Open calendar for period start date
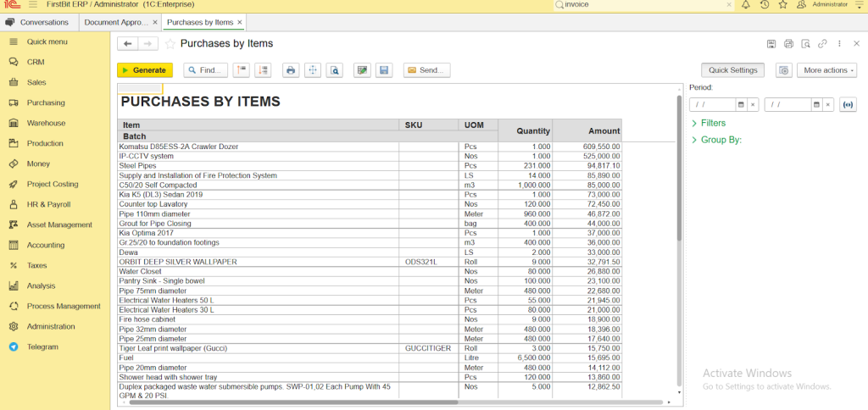Image resolution: width=868 pixels, height=410 pixels. 741,104
